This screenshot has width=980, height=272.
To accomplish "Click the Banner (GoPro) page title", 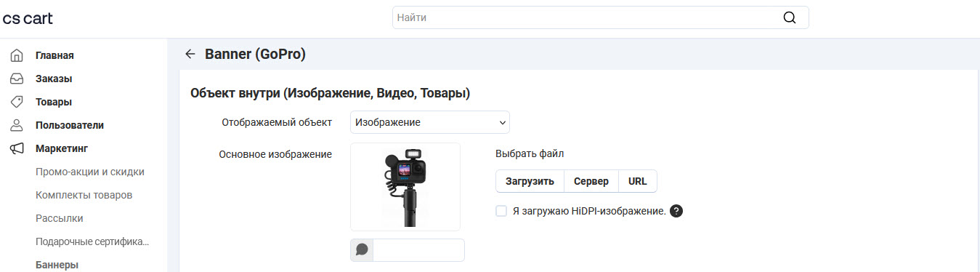I will click(255, 54).
